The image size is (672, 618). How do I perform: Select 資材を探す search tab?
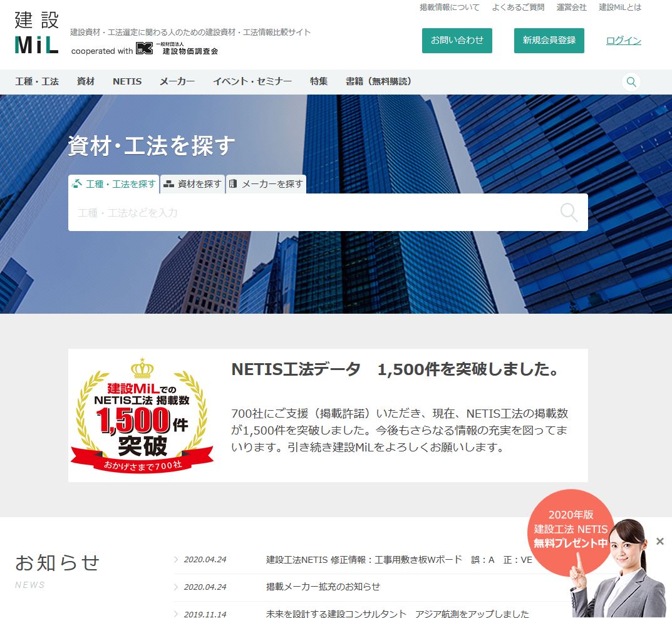click(x=192, y=184)
